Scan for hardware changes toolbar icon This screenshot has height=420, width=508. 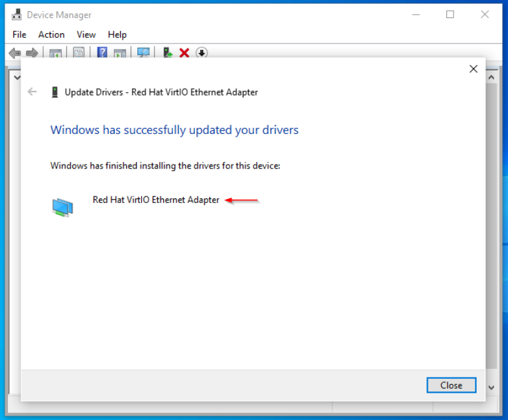(x=143, y=52)
